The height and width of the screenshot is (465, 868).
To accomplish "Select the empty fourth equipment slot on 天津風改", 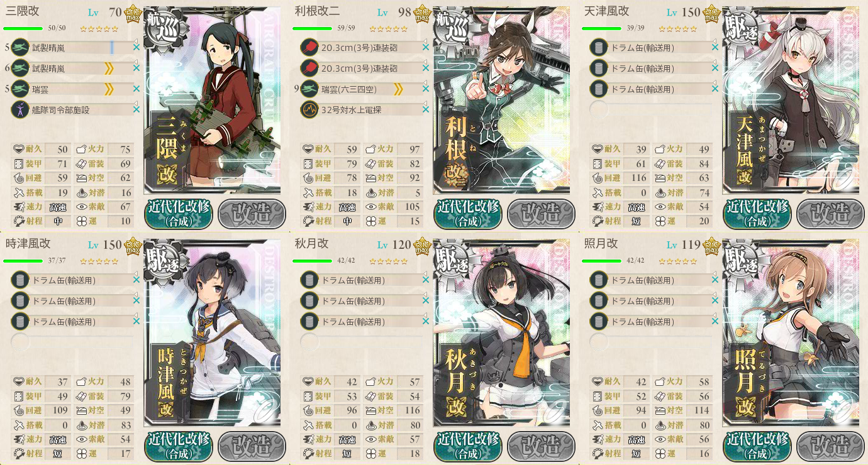I will (x=599, y=110).
